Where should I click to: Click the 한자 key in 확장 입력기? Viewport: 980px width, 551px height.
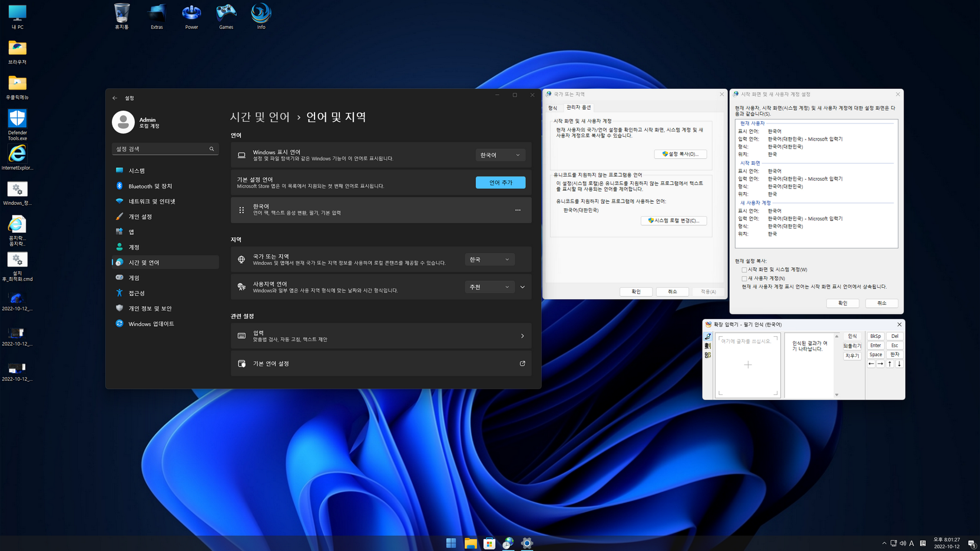(x=895, y=354)
